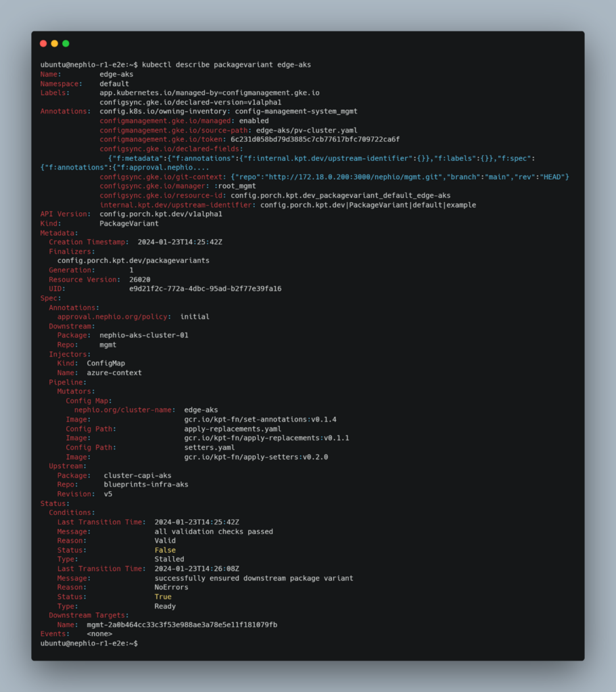The image size is (616, 692).
Task: Click 'successfully ensured downstream package variant' message
Action: tap(254, 578)
